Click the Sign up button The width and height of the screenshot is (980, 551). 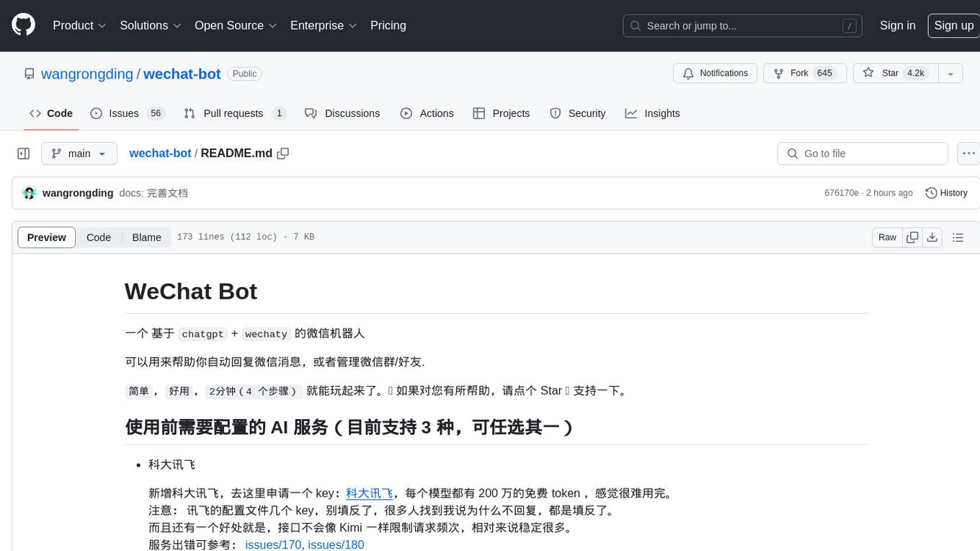tap(953, 25)
